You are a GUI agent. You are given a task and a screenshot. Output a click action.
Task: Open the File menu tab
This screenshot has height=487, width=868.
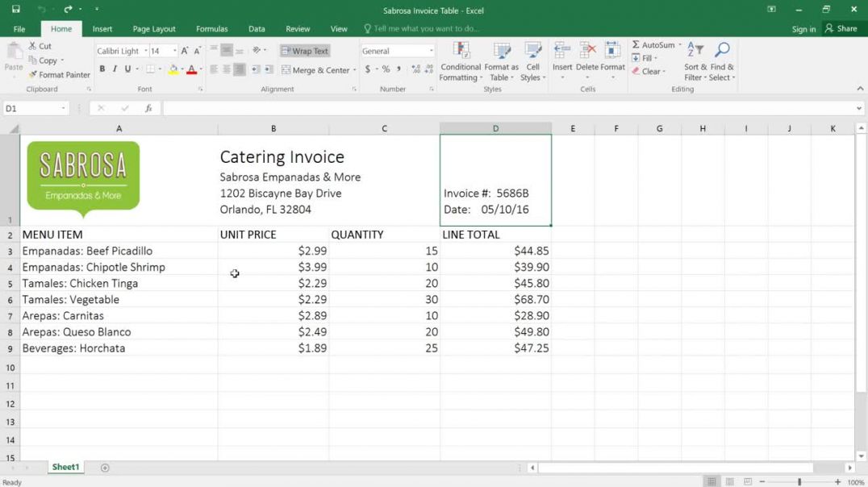(19, 29)
